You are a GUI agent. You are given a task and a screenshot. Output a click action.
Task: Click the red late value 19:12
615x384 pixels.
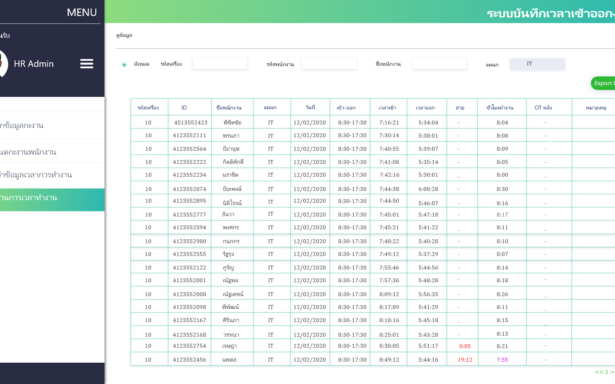465,360
